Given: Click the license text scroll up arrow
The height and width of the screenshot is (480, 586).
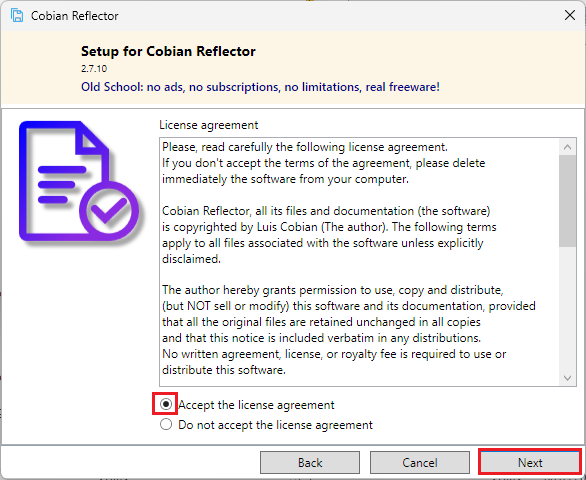Looking at the screenshot, I should coord(567,147).
